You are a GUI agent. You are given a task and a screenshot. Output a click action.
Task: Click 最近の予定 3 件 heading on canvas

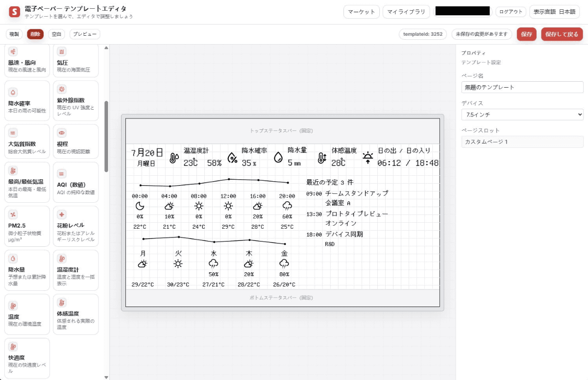[330, 182]
